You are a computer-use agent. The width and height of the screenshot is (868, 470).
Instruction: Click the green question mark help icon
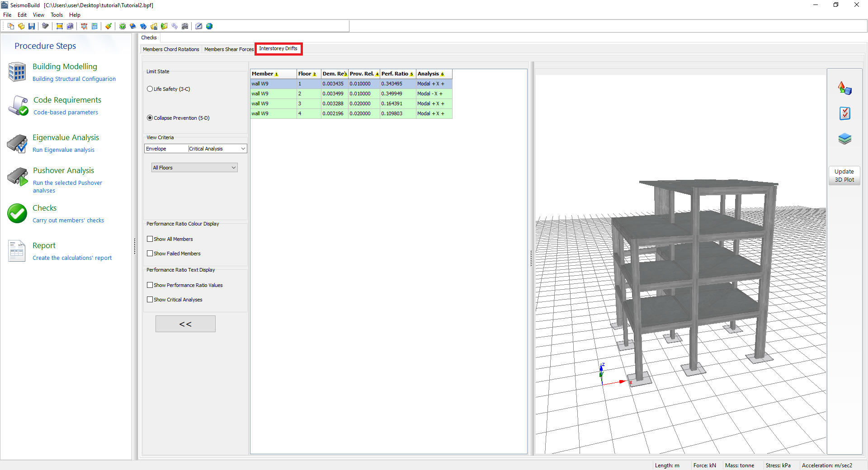tap(123, 26)
